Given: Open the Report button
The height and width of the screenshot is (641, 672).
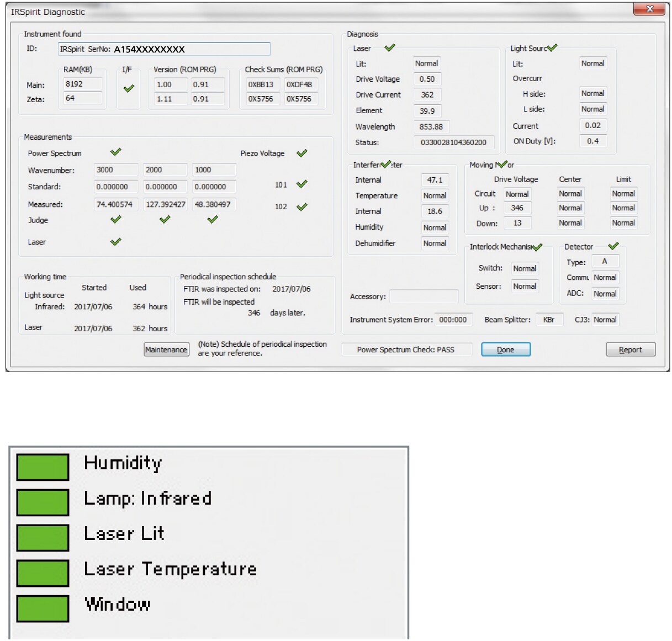Looking at the screenshot, I should pyautogui.click(x=630, y=349).
